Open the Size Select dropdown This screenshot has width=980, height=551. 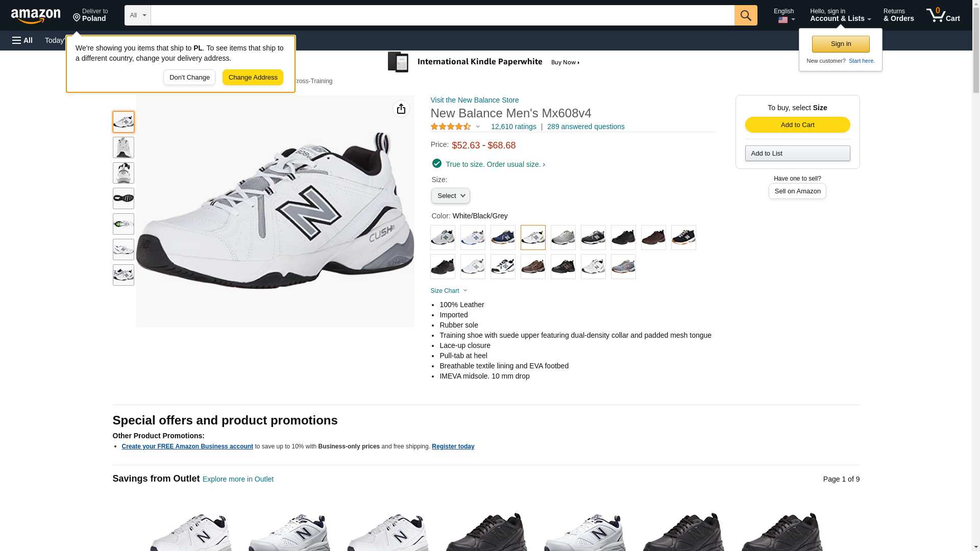pos(450,196)
